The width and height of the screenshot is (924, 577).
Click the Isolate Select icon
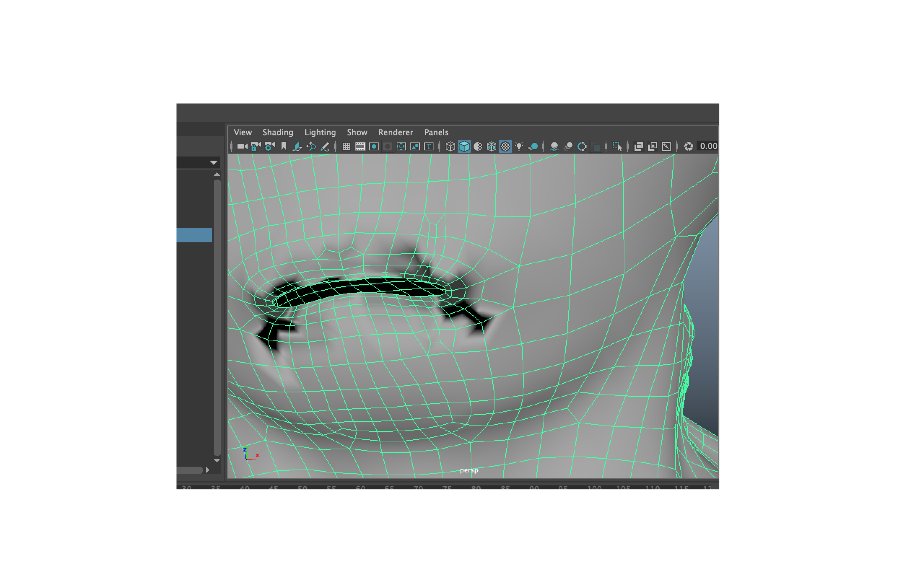(x=617, y=146)
